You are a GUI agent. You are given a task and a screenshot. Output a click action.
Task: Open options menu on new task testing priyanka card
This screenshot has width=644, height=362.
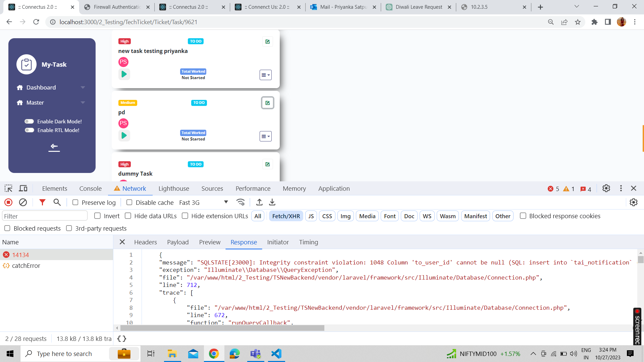pos(266,75)
